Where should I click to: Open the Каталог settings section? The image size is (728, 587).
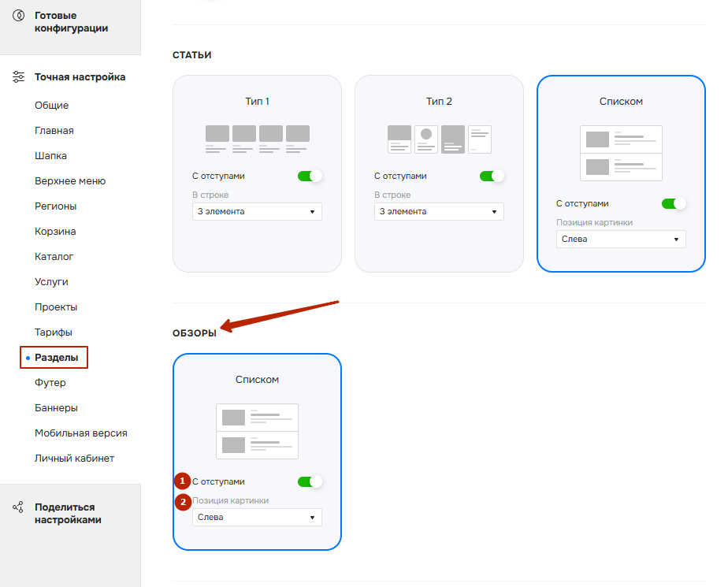pos(54,257)
